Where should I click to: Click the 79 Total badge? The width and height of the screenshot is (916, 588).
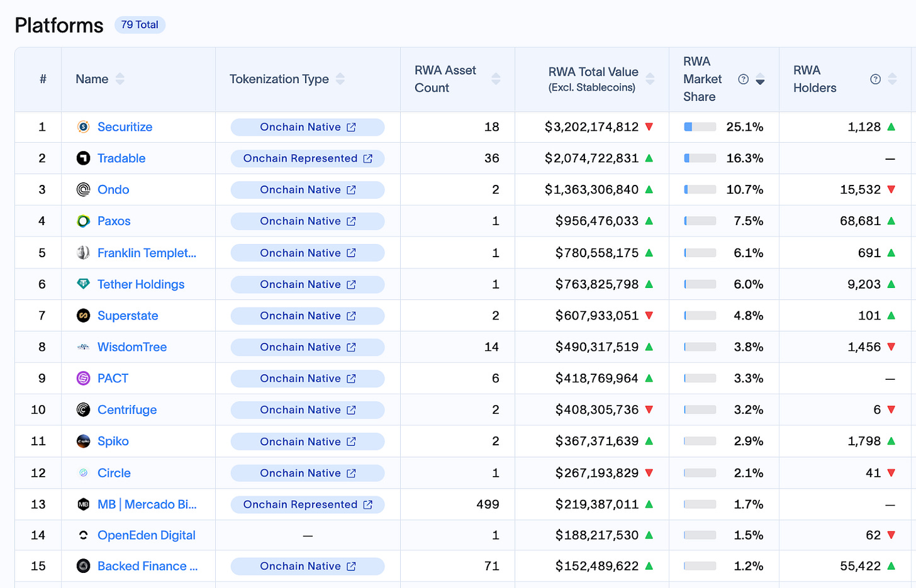click(140, 25)
